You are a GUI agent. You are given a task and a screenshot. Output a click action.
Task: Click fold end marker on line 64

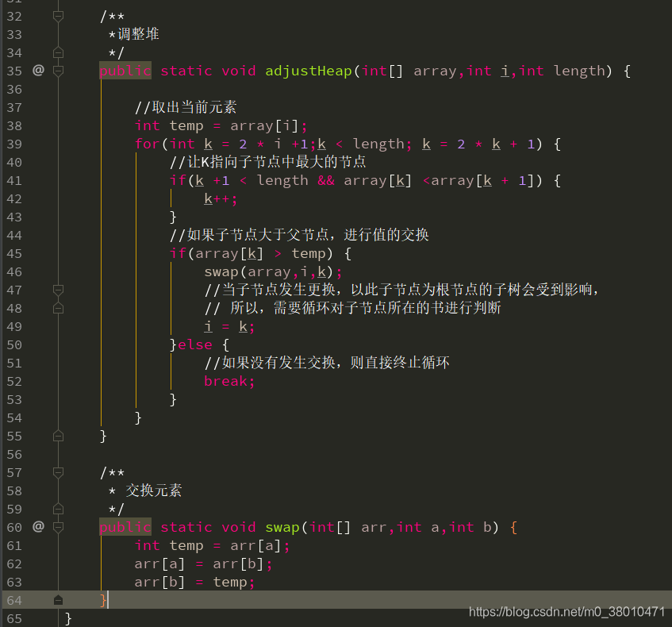pos(58,600)
